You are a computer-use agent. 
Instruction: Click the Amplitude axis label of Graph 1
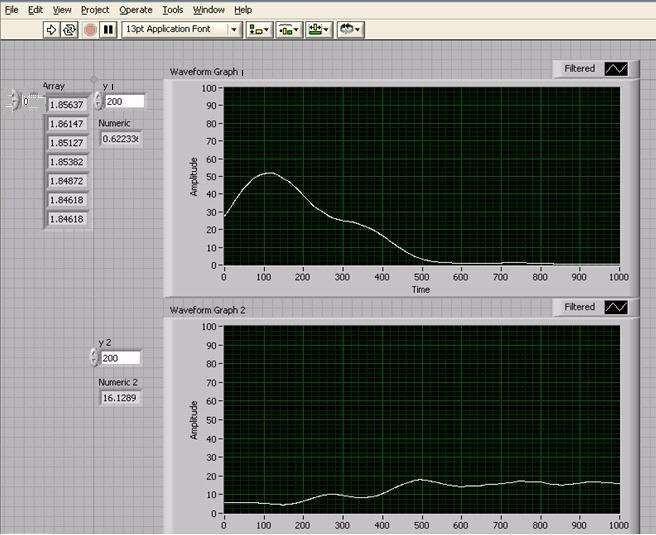(x=194, y=177)
